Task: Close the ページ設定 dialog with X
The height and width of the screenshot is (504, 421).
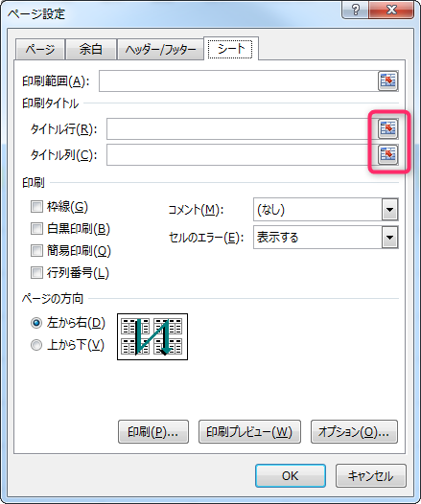Action: (x=391, y=10)
